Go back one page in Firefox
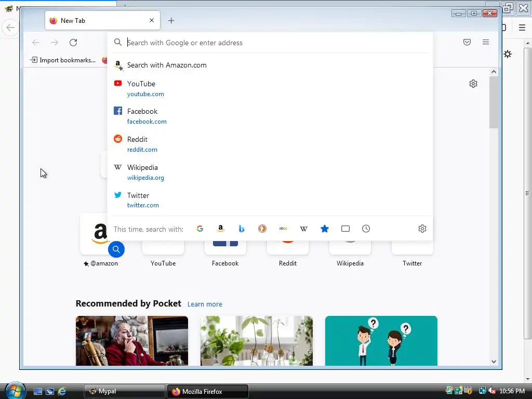Screen dimensions: 532x399 (36, 43)
